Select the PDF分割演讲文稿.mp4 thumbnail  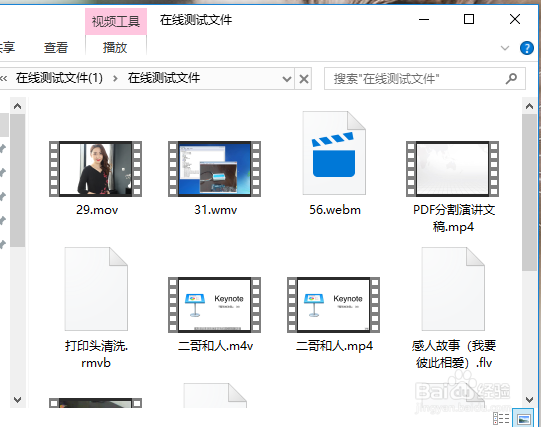pos(452,169)
